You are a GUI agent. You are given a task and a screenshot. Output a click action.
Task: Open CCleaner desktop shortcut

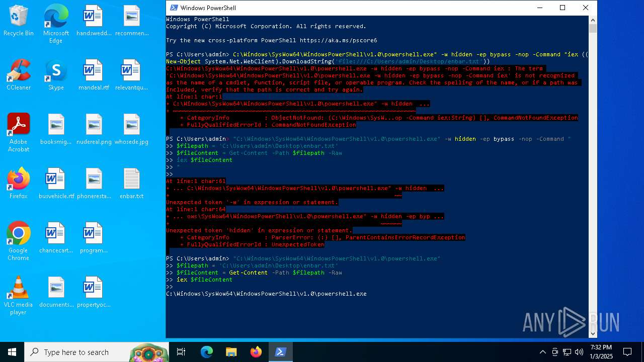tap(19, 75)
